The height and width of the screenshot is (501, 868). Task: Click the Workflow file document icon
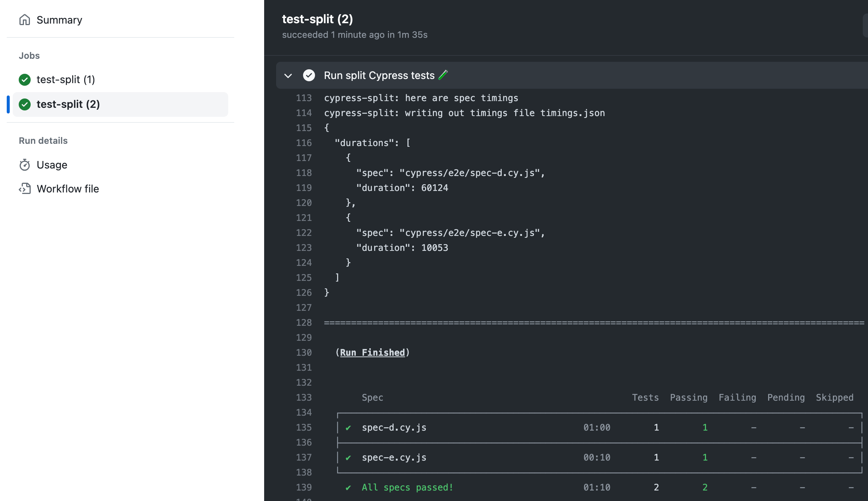[x=24, y=189]
